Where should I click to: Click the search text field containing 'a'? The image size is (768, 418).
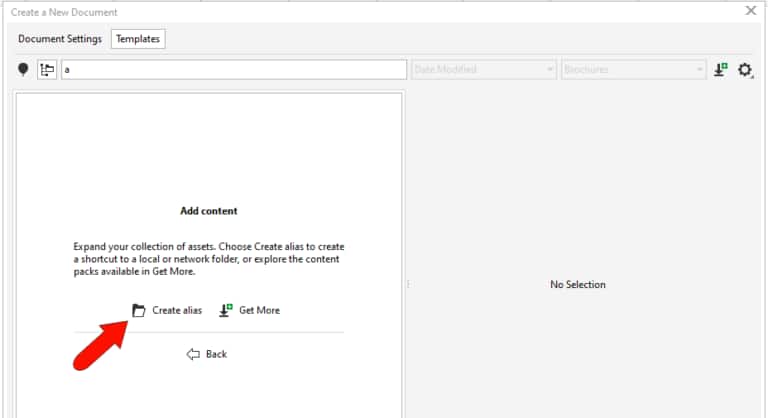pyautogui.click(x=233, y=70)
